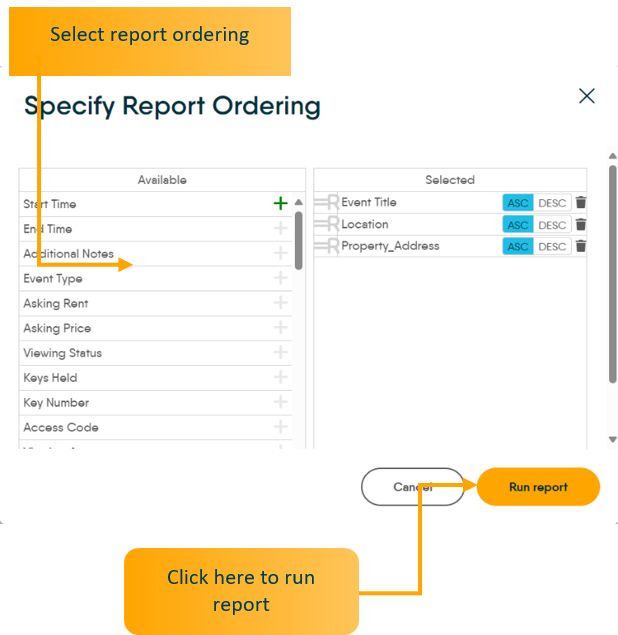
Task: Remove Location with its trash icon
Action: tap(581, 225)
